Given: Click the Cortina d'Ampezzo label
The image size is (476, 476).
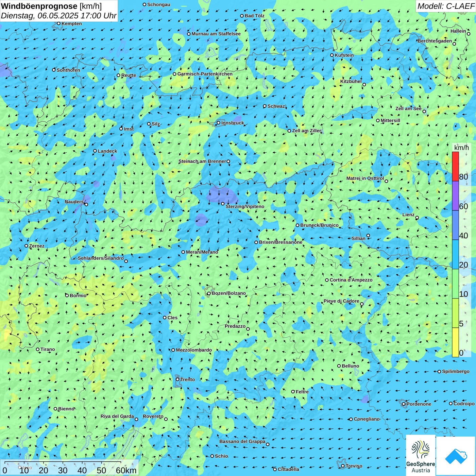Looking at the screenshot, I should point(351,280).
